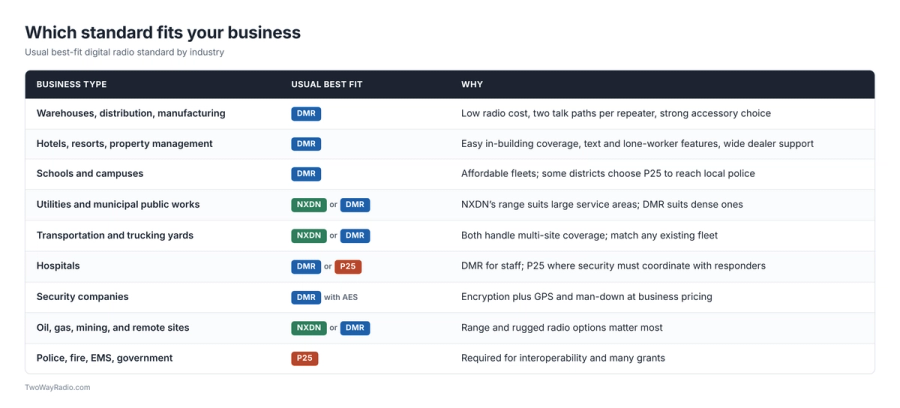Image resolution: width=900 pixels, height=408 pixels.
Task: Select 'Police, fire, EMS, government' cell
Action: (x=104, y=359)
